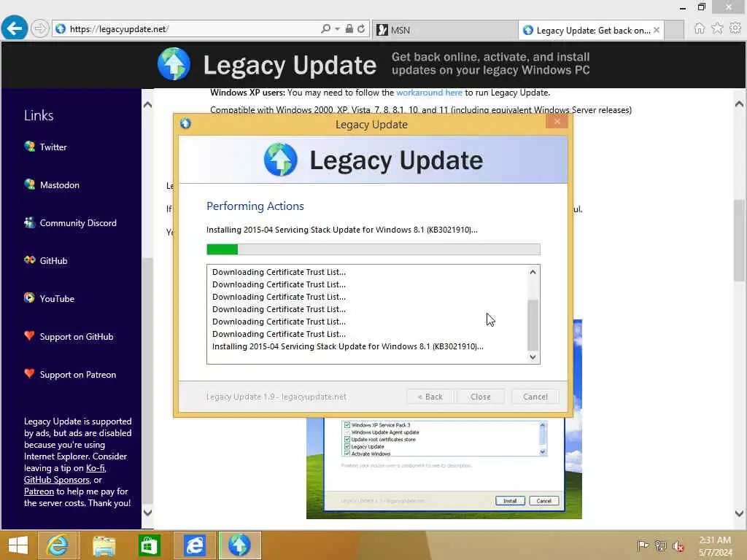Open the Support on Patreon link
The height and width of the screenshot is (560, 747).
78,375
